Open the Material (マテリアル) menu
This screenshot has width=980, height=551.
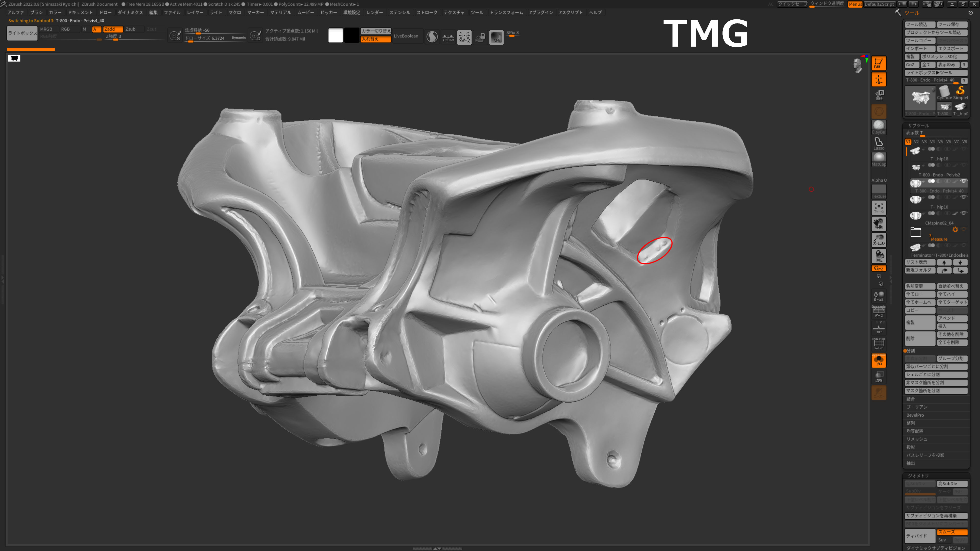click(280, 12)
